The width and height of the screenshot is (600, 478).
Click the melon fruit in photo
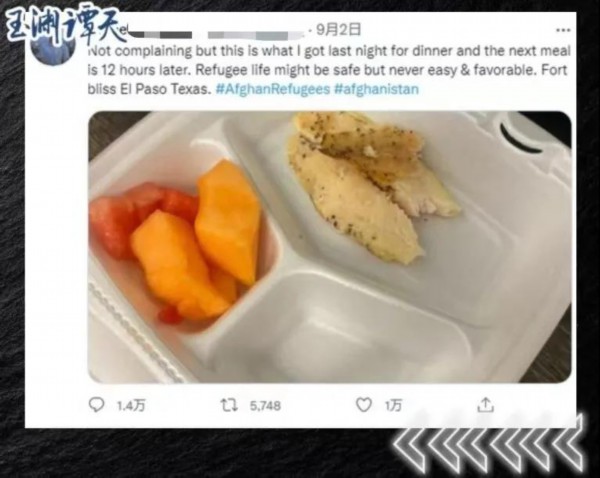pyautogui.click(x=197, y=239)
